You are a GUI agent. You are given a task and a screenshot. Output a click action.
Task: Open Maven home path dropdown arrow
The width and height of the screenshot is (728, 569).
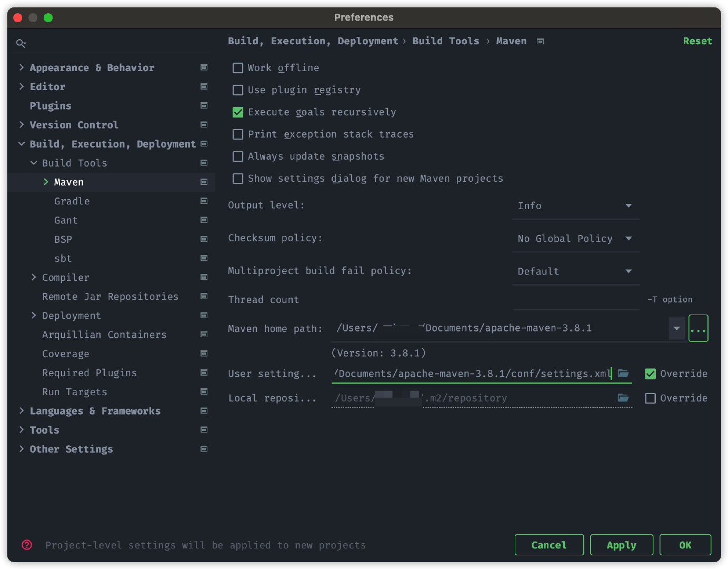[676, 328]
